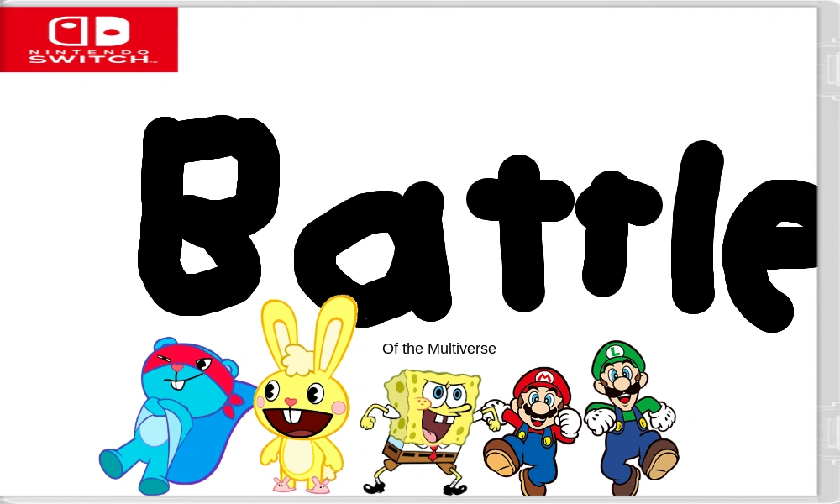Click the hand-drawn letter a in Battle

370,252
